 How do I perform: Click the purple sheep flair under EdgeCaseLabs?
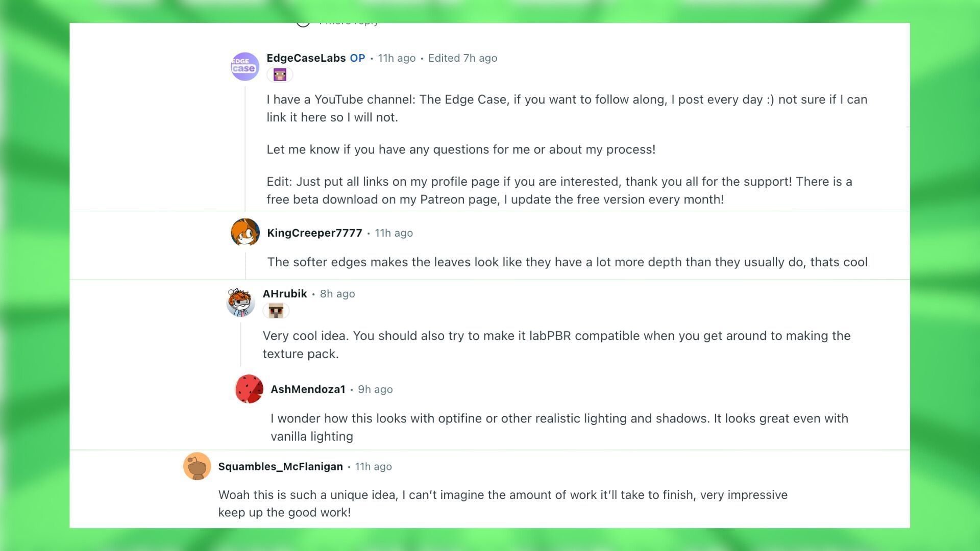(280, 75)
